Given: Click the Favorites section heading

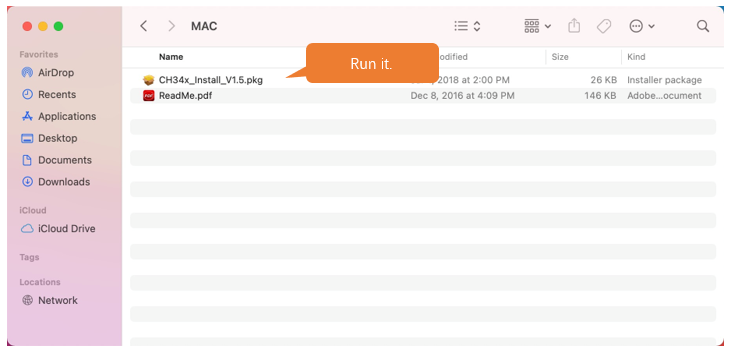Looking at the screenshot, I should (39, 54).
